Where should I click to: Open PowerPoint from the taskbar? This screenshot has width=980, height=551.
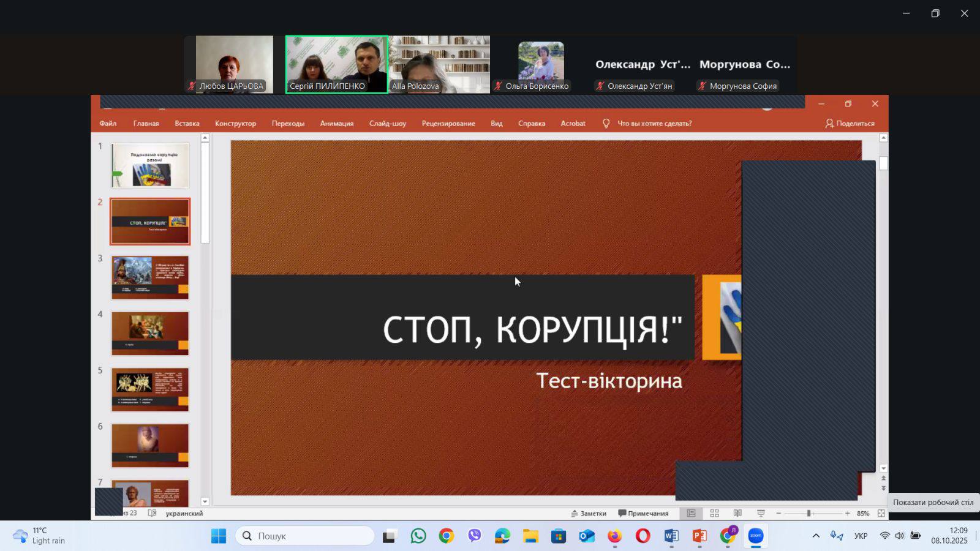pos(699,536)
